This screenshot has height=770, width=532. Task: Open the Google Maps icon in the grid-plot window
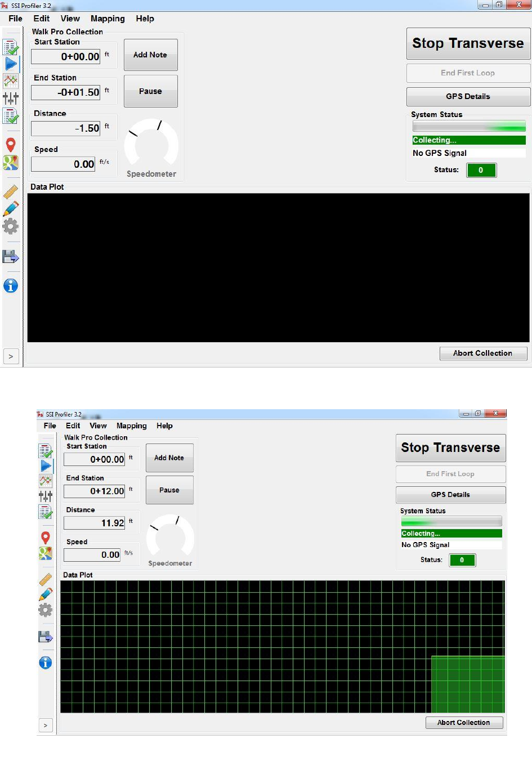click(x=46, y=553)
